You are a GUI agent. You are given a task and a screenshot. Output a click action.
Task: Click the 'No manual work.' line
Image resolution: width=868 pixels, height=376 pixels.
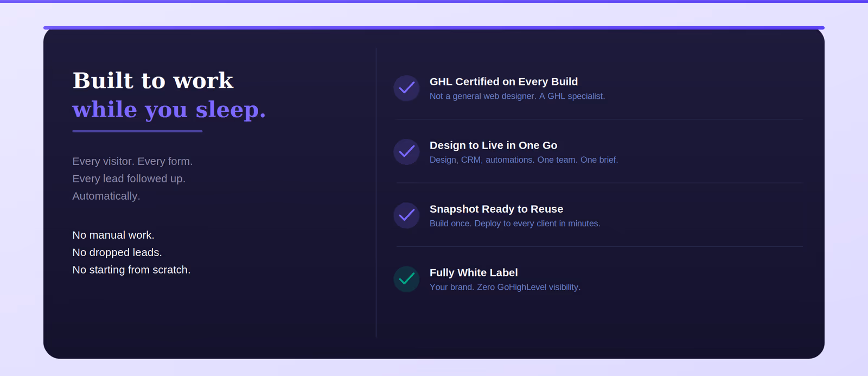point(113,235)
